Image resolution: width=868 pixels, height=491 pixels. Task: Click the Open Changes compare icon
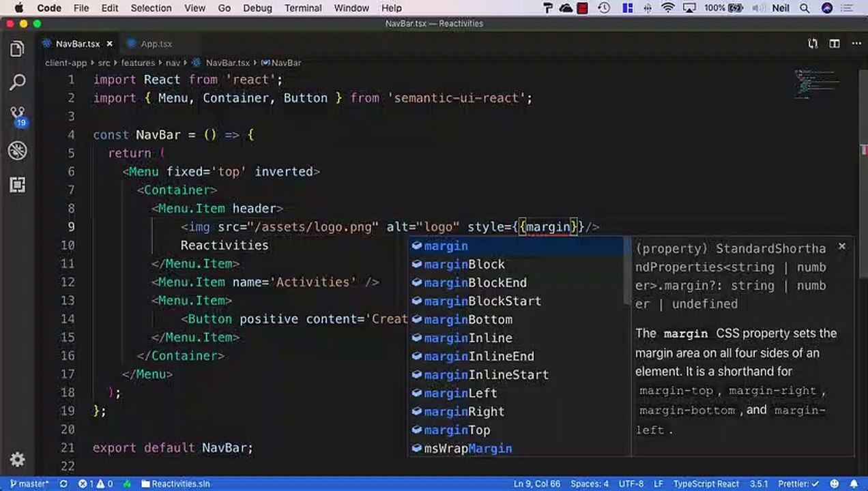[x=813, y=44]
